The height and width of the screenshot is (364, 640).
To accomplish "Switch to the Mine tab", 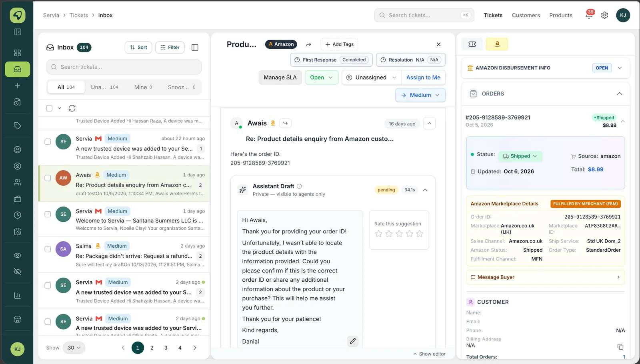I will tap(143, 87).
